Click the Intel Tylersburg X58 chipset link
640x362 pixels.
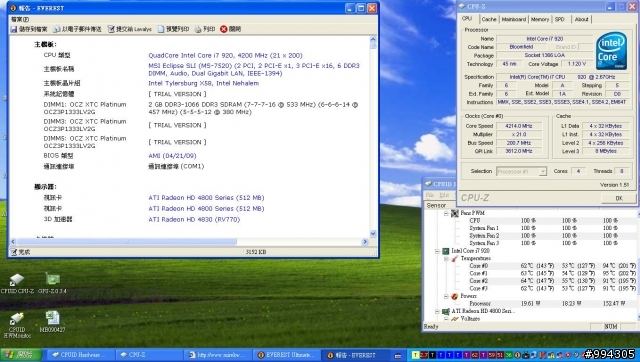203,83
